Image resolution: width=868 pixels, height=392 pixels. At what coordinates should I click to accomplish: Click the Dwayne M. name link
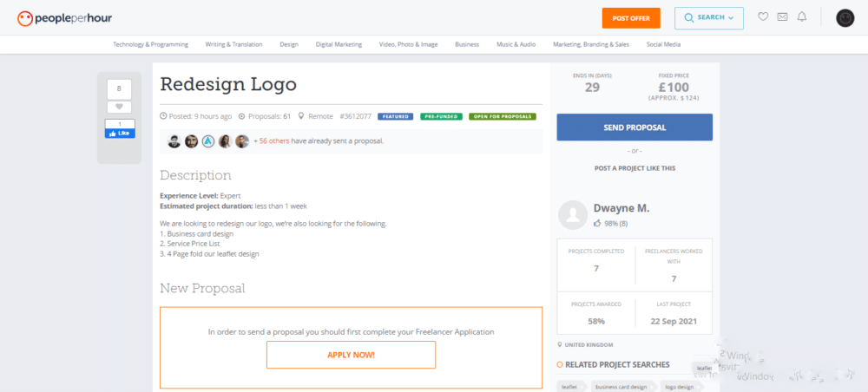621,208
